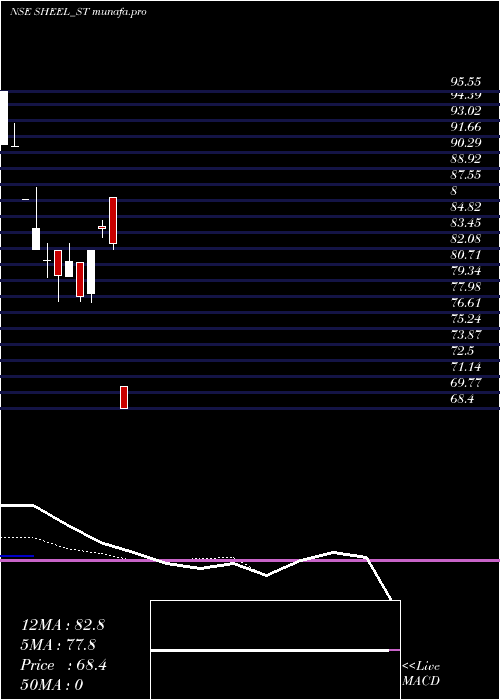This screenshot has width=500, height=700.
Task: Click the 76.61 price level label
Action: point(466,303)
